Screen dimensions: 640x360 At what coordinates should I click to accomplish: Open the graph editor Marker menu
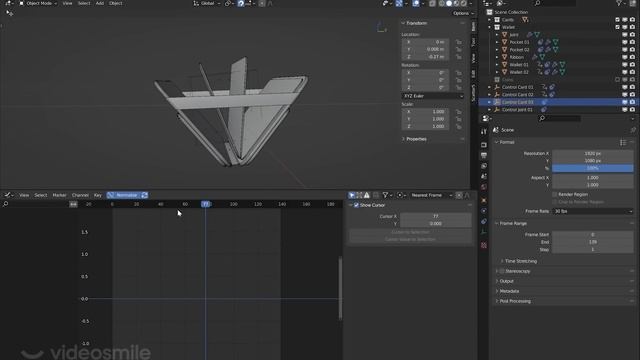point(59,196)
